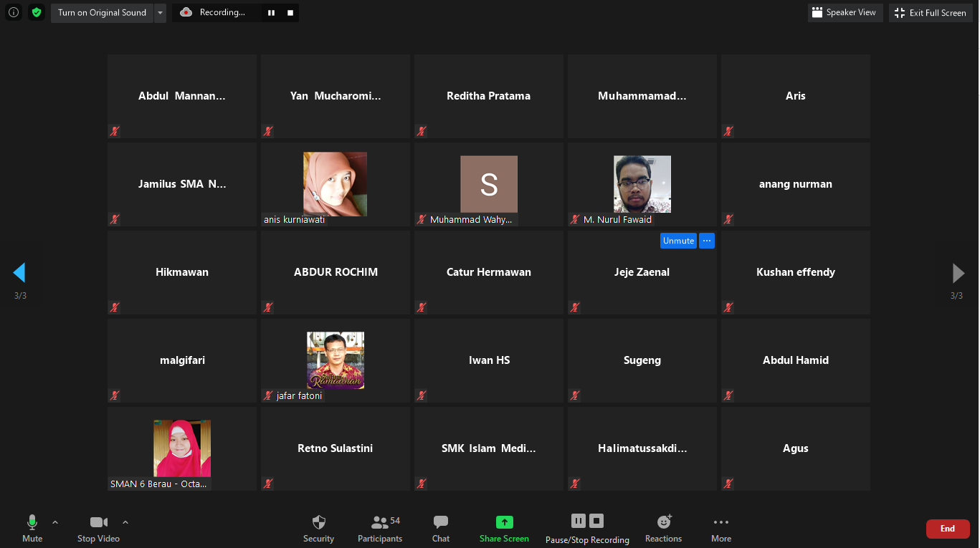The height and width of the screenshot is (548, 980).
Task: Exit Full Screen mode
Action: pos(931,13)
